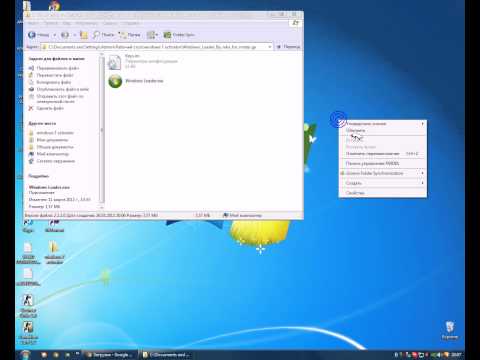Switch to the C:\Documents taskbar button
Image resolution: width=480 pixels, height=360 pixels.
166,355
